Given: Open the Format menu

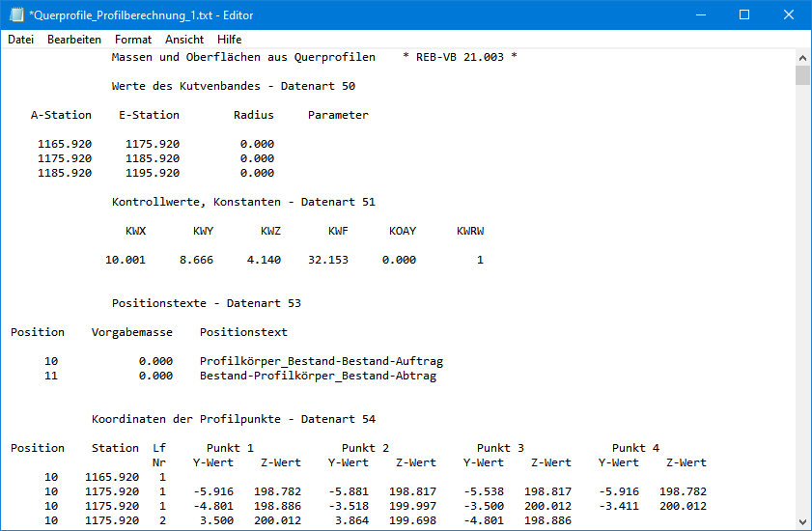Looking at the screenshot, I should (133, 40).
